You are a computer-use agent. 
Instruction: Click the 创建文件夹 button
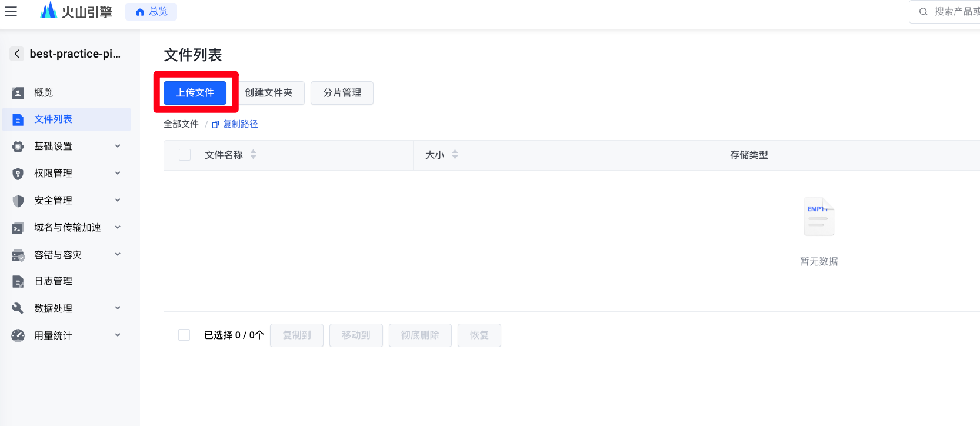tap(268, 93)
